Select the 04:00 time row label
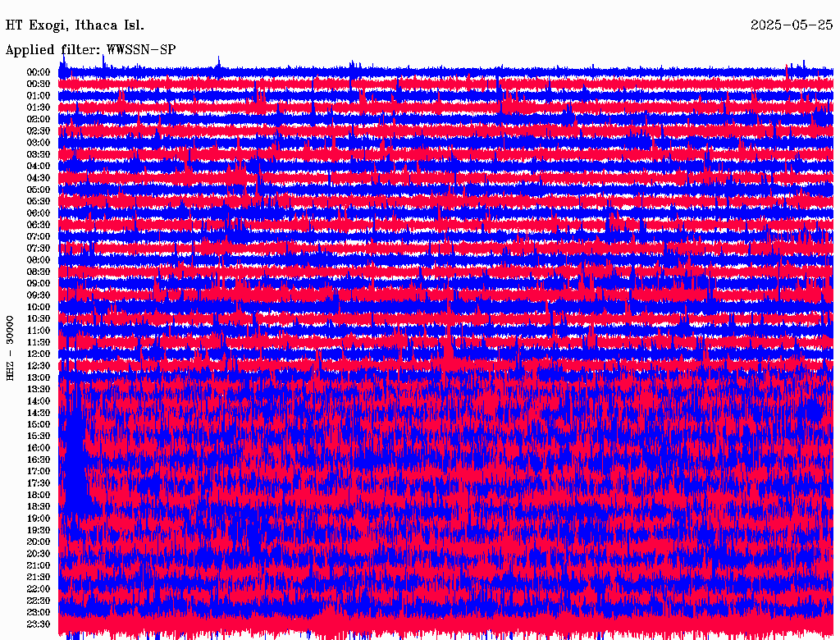Viewport: 840px width, 640px height. pyautogui.click(x=39, y=167)
